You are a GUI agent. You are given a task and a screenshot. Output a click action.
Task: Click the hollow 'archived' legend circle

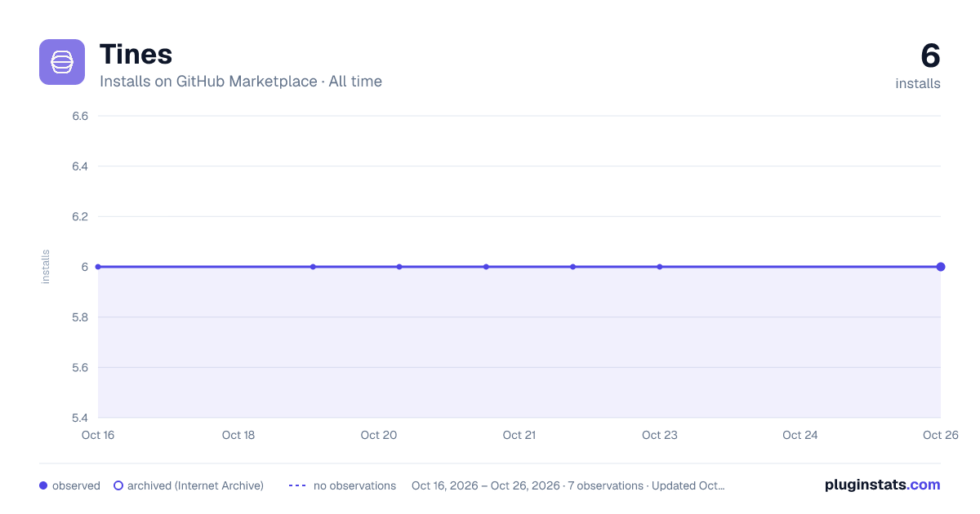pyautogui.click(x=118, y=485)
